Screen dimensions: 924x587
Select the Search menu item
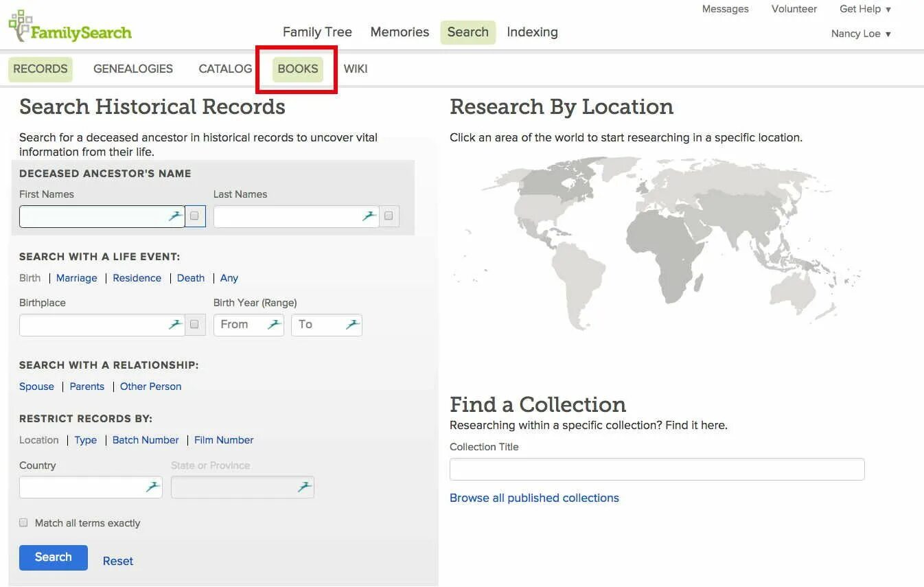pyautogui.click(x=468, y=32)
